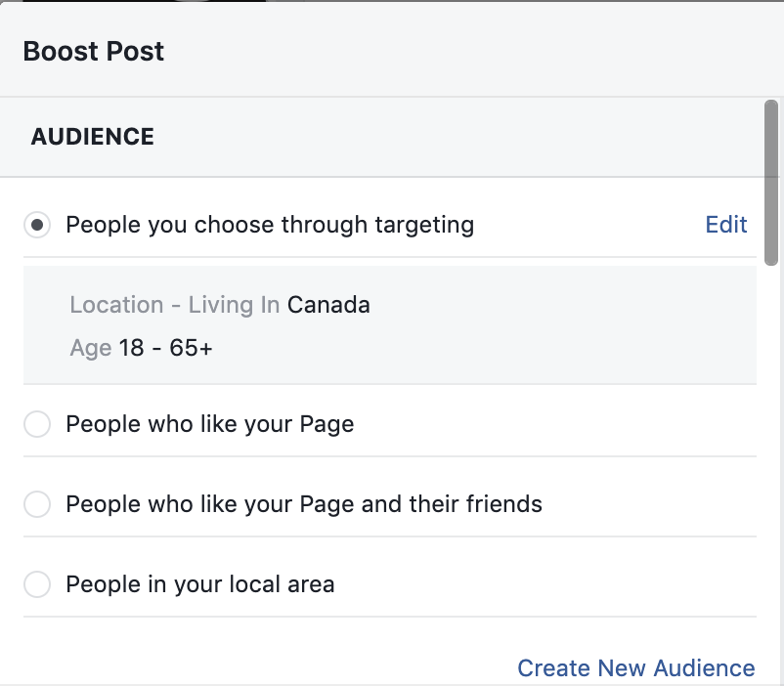Screen dimensions: 784x686
Task: Click the Edit link for targeting
Action: click(726, 225)
